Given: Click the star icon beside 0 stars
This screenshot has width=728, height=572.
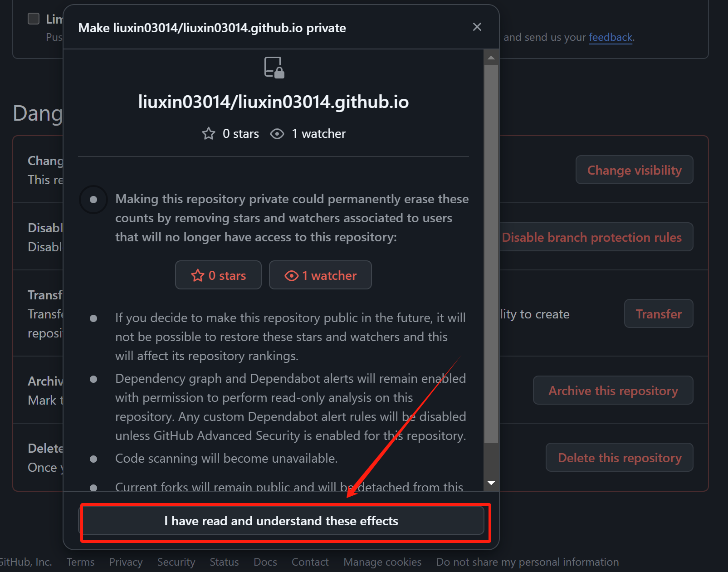Looking at the screenshot, I should [209, 134].
